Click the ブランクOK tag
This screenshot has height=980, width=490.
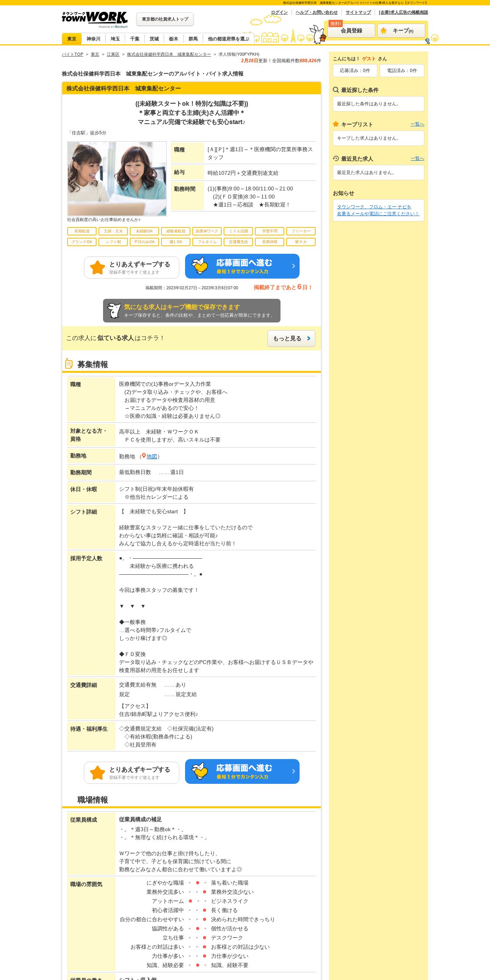coord(82,242)
